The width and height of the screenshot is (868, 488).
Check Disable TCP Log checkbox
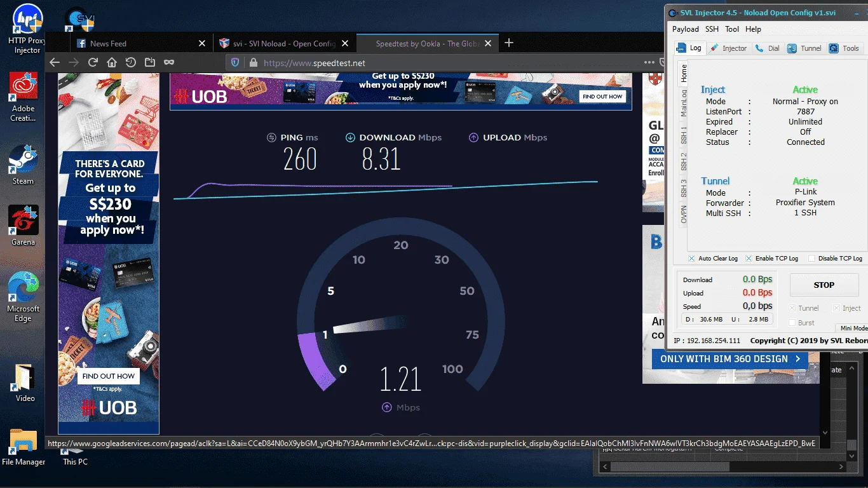click(811, 259)
